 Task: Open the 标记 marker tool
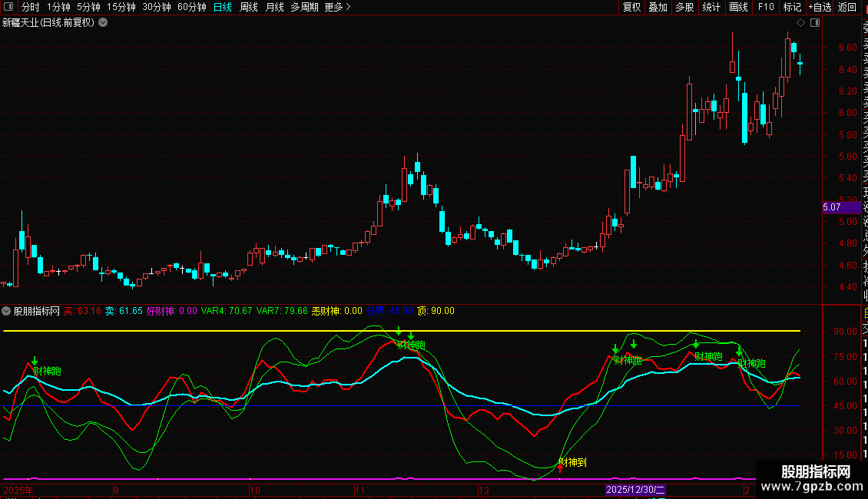pos(792,7)
